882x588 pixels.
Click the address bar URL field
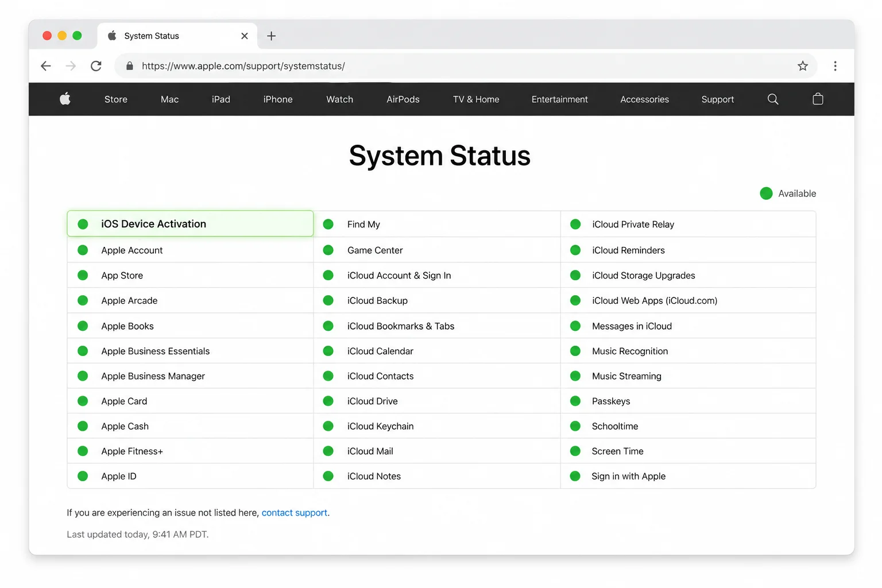click(465, 66)
